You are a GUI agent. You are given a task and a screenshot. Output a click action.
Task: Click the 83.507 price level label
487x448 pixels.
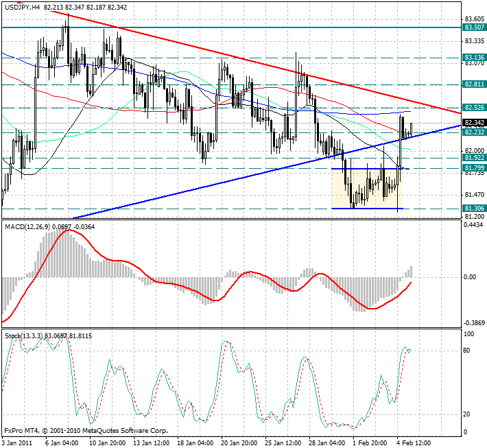point(475,27)
